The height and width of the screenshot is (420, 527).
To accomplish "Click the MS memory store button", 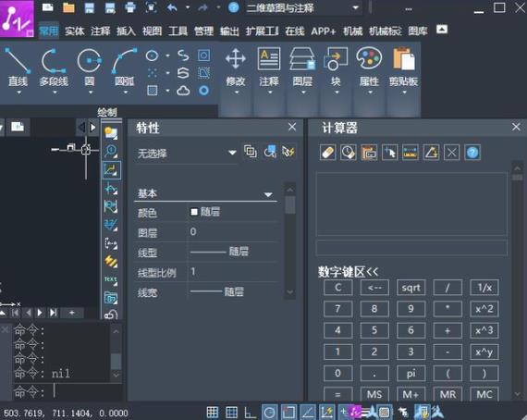I will (374, 394).
